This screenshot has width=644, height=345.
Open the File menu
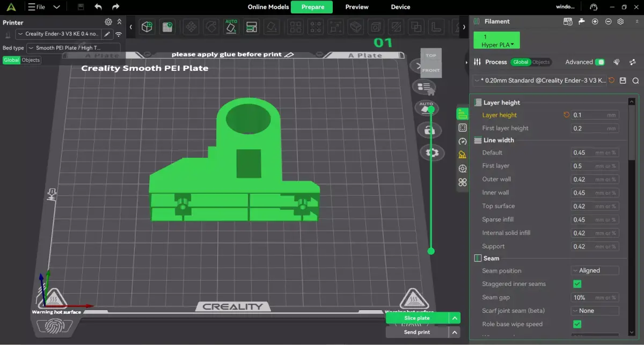(x=36, y=7)
